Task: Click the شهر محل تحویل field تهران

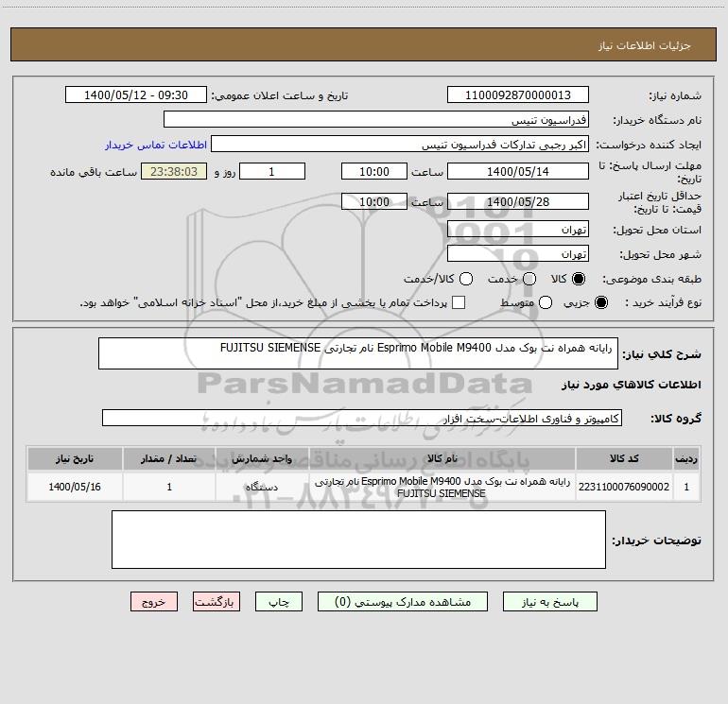Action: pos(518,254)
